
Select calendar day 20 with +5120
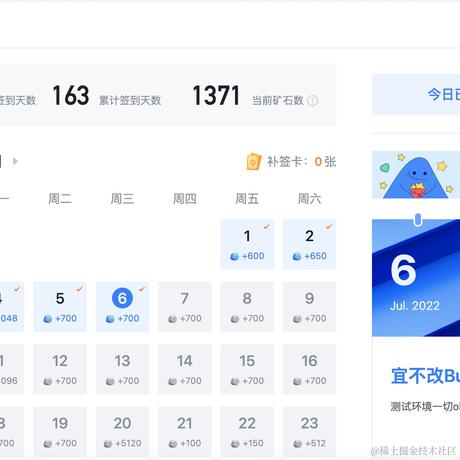pos(122,432)
